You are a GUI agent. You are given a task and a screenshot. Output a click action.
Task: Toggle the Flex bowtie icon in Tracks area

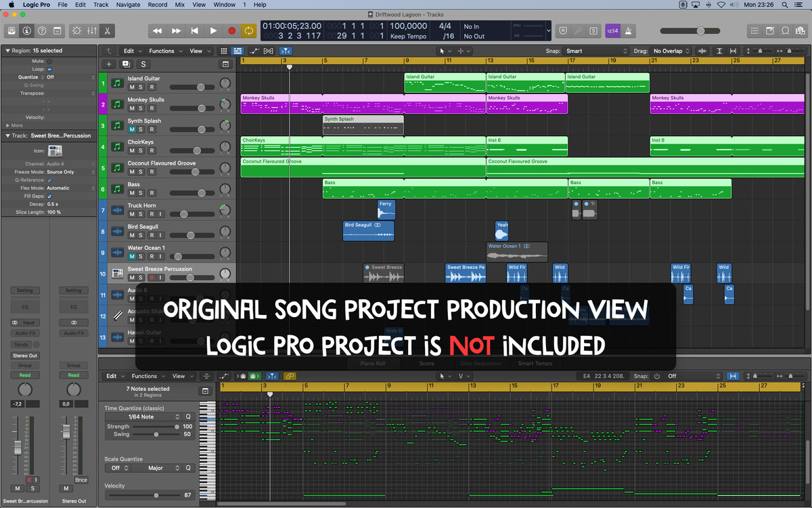pyautogui.click(x=269, y=51)
